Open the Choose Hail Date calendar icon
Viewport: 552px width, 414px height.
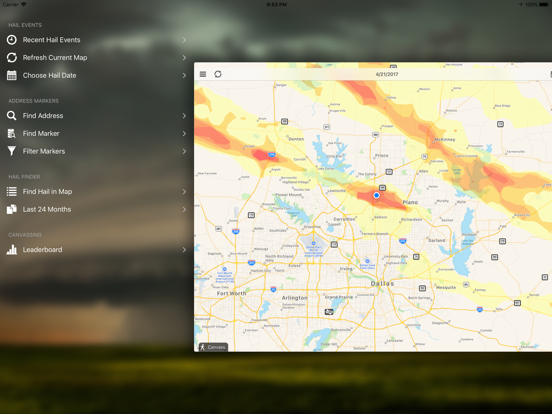[x=12, y=75]
